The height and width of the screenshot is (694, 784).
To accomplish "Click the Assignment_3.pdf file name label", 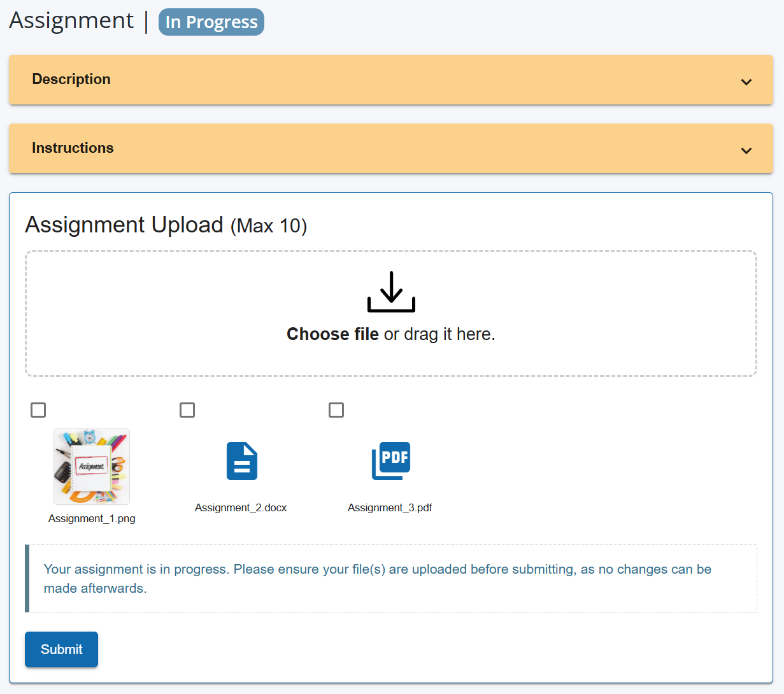I will click(390, 507).
